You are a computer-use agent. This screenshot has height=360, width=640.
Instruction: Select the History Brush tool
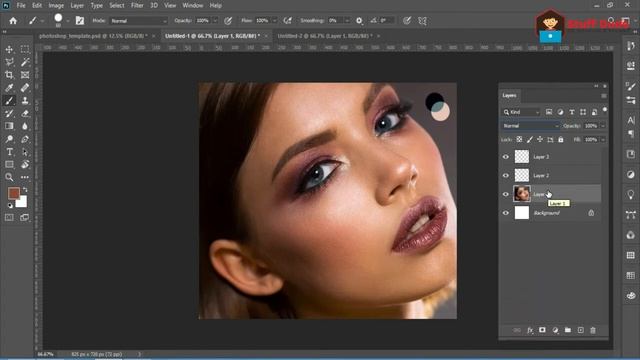[9, 113]
